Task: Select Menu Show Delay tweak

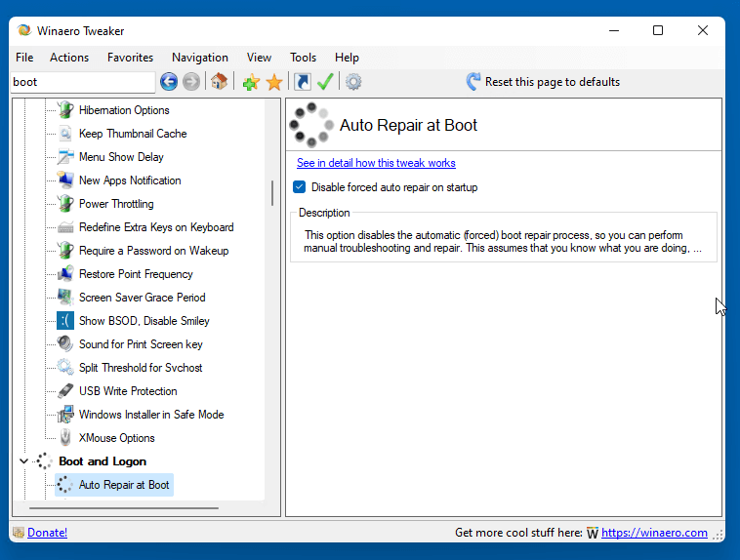Action: click(121, 157)
